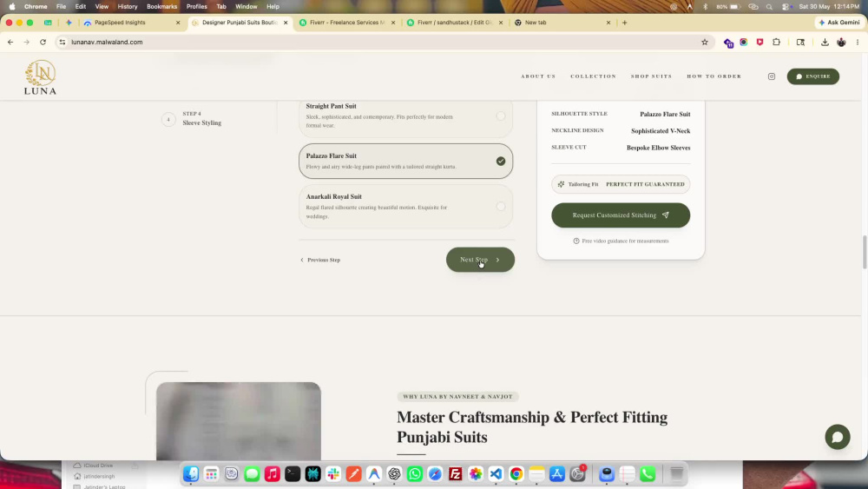Launch Slack from the Dock
Viewport: 868px width, 489px height.
(333, 474)
